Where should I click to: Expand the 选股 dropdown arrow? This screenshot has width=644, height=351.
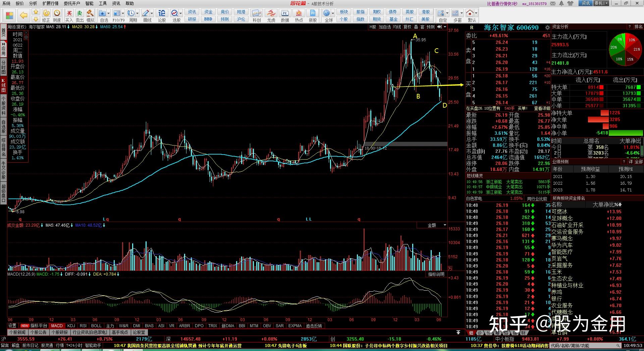coord(181,13)
